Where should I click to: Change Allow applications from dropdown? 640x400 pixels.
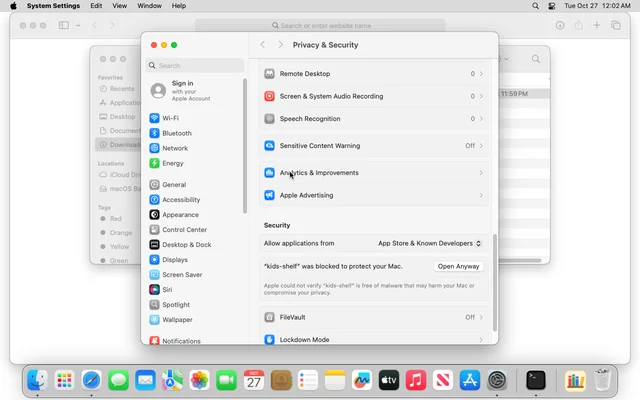coord(430,243)
